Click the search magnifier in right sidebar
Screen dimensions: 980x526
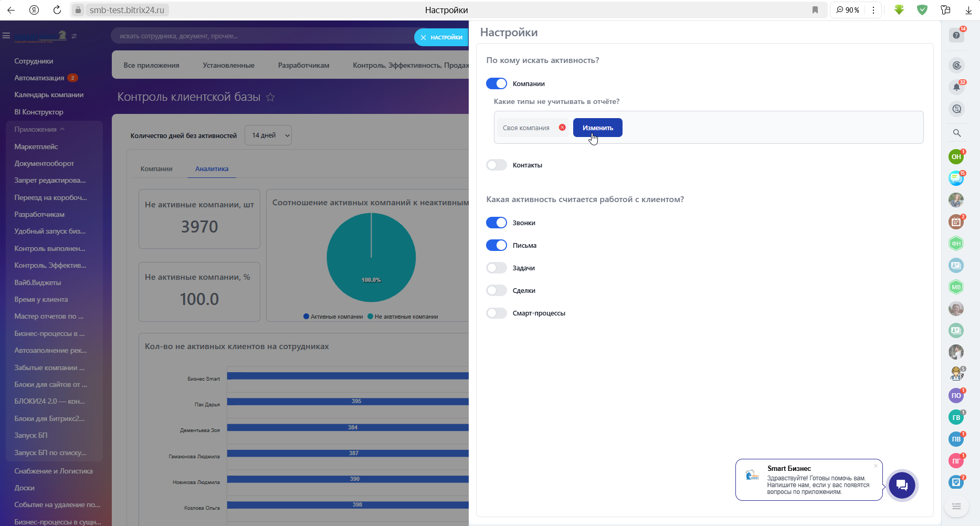click(956, 133)
